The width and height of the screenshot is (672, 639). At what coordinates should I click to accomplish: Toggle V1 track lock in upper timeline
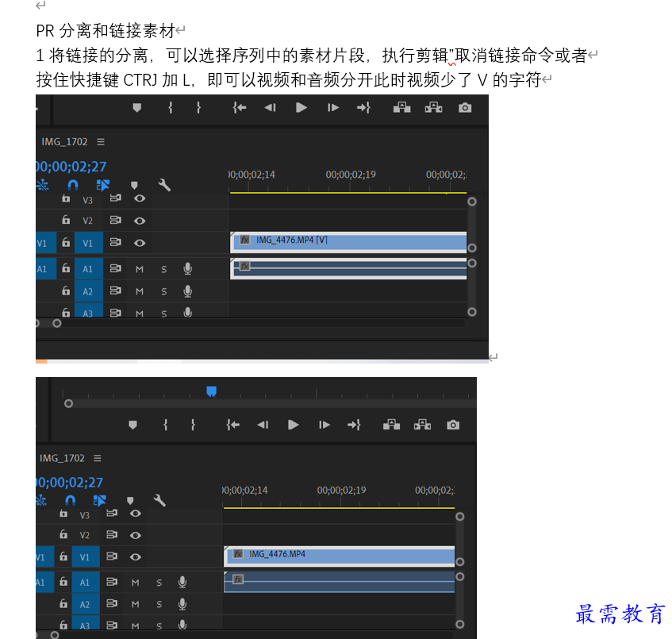point(66,242)
